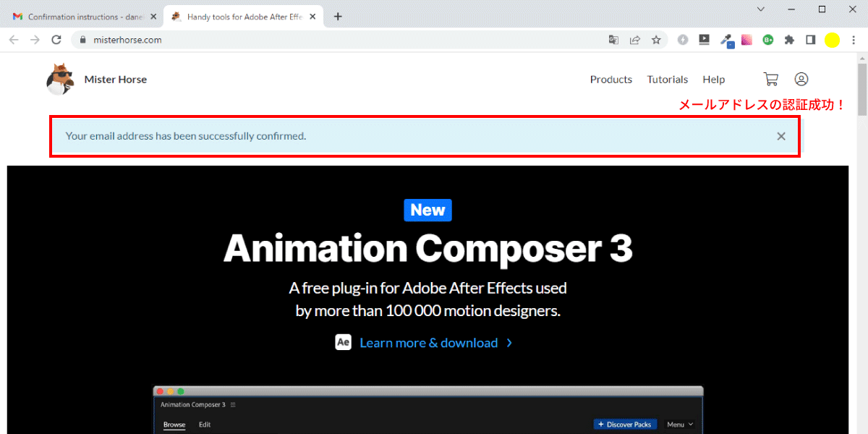Open the yellow Chrome profile avatar
The width and height of the screenshot is (868, 434).
click(832, 40)
